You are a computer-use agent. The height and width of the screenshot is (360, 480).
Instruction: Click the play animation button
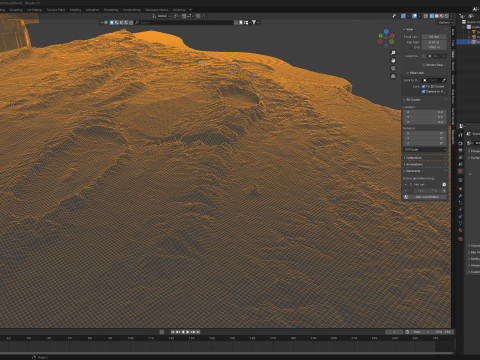click(187, 332)
